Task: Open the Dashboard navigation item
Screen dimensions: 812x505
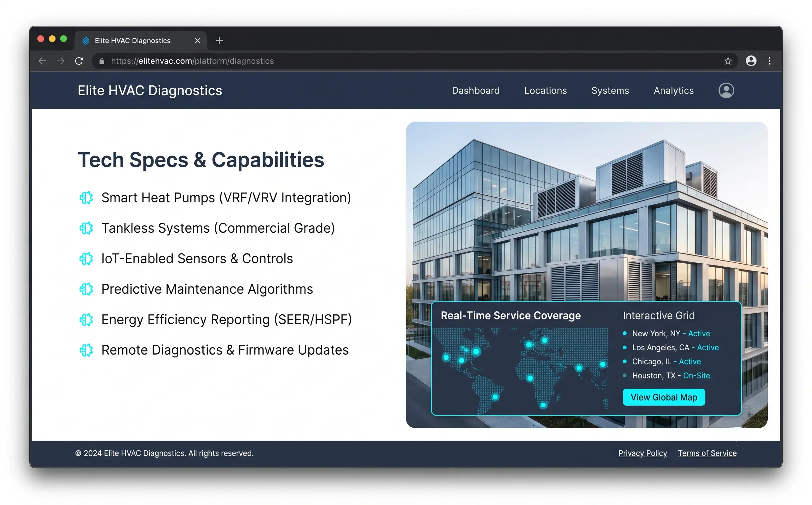Action: [476, 91]
